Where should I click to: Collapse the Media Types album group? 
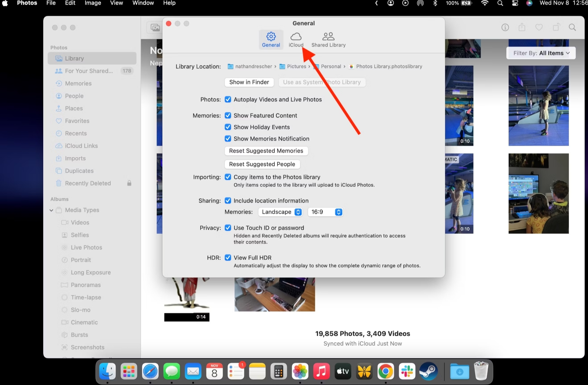click(51, 210)
